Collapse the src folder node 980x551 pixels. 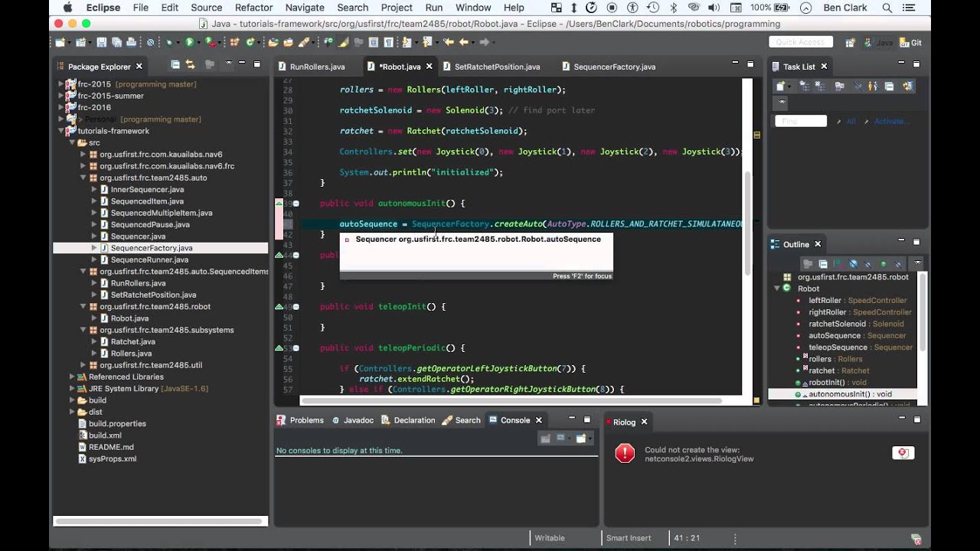point(72,143)
